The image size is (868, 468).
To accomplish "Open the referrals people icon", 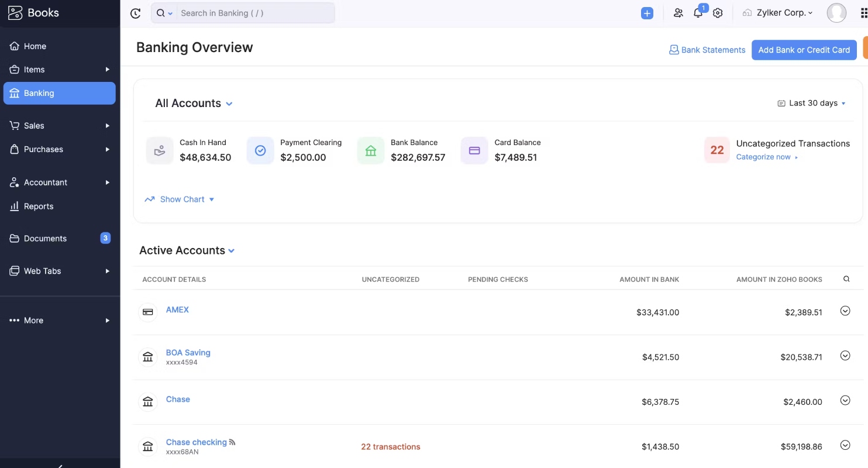I will (678, 13).
